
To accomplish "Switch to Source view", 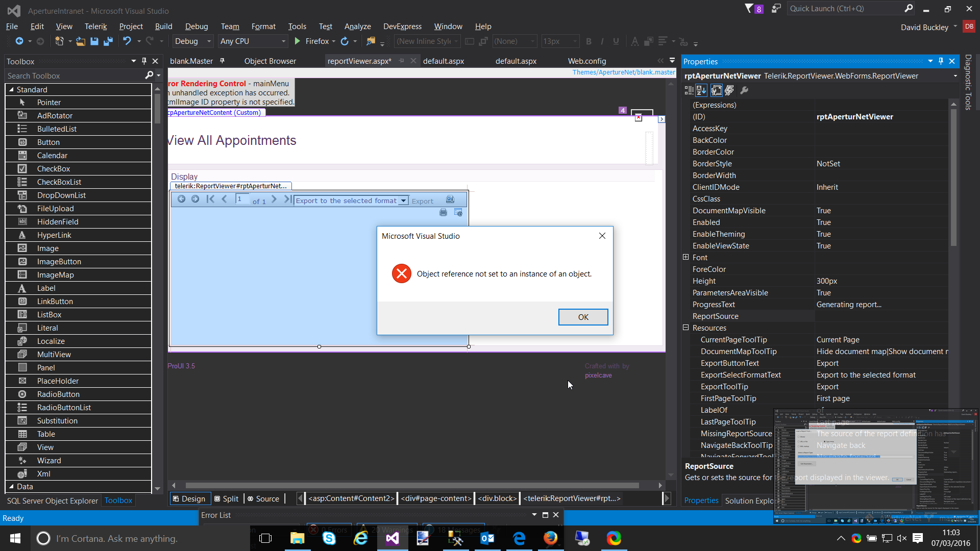I will (263, 498).
